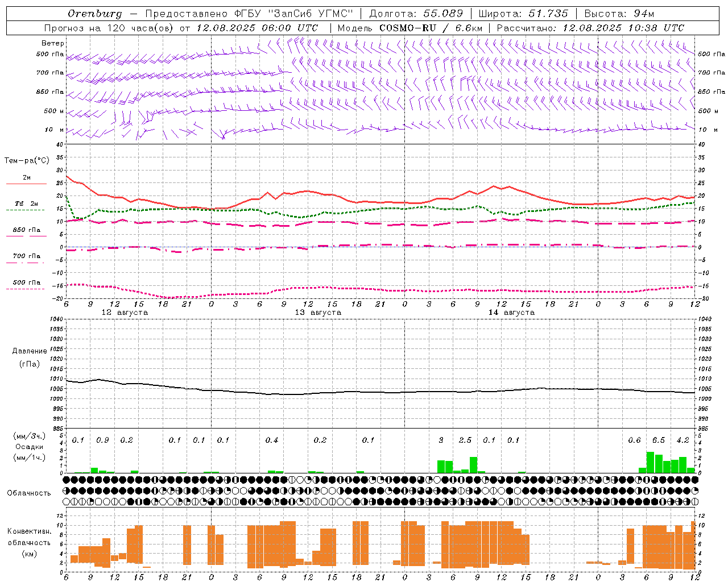Click the 'Ветер' wind panel label
The image size is (728, 582).
(53, 43)
